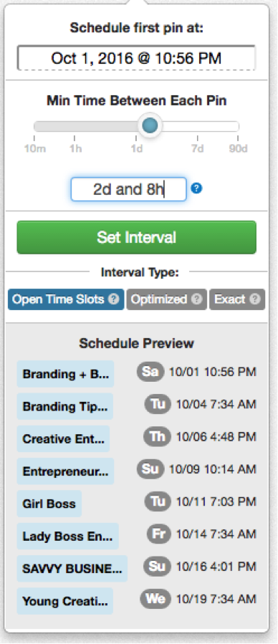Viewport: 278px width, 644px height.
Task: Click the SAVVY BUSINE... board tag
Action: pyautogui.click(x=72, y=569)
